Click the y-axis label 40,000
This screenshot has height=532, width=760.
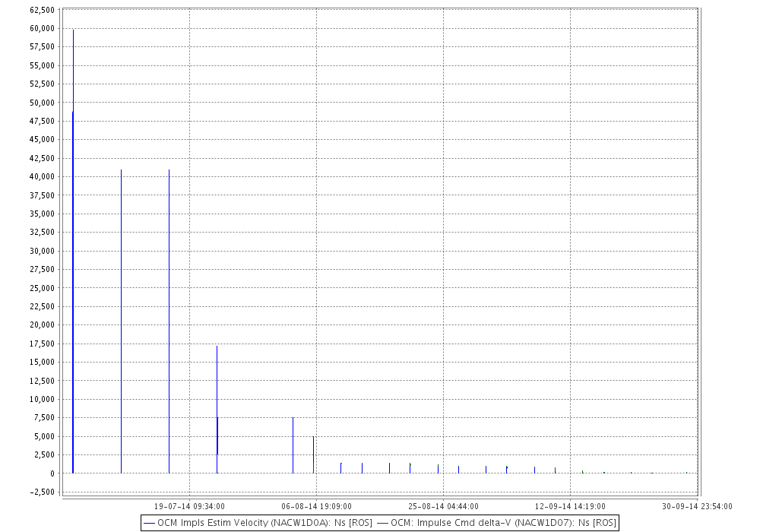click(x=42, y=176)
